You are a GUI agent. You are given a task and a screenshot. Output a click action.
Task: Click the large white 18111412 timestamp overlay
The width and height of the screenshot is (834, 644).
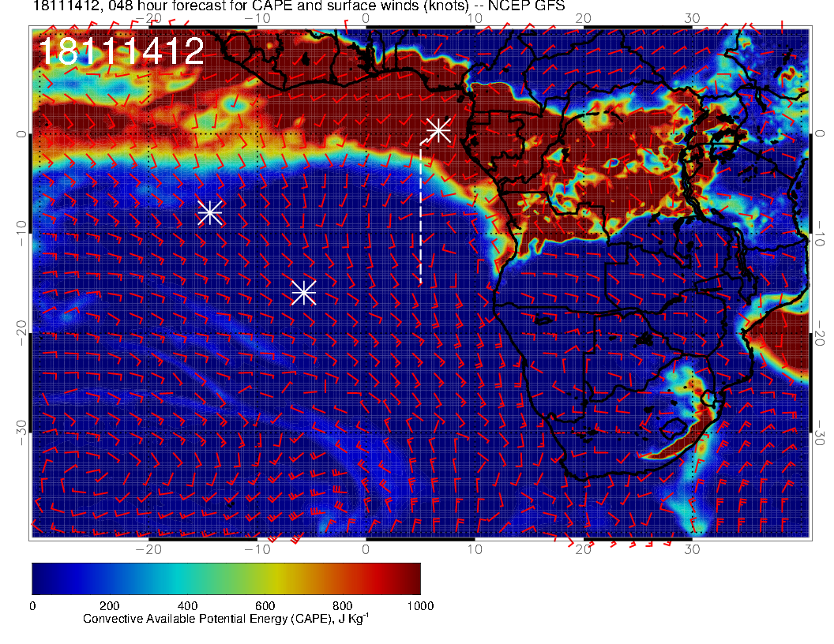tap(122, 52)
